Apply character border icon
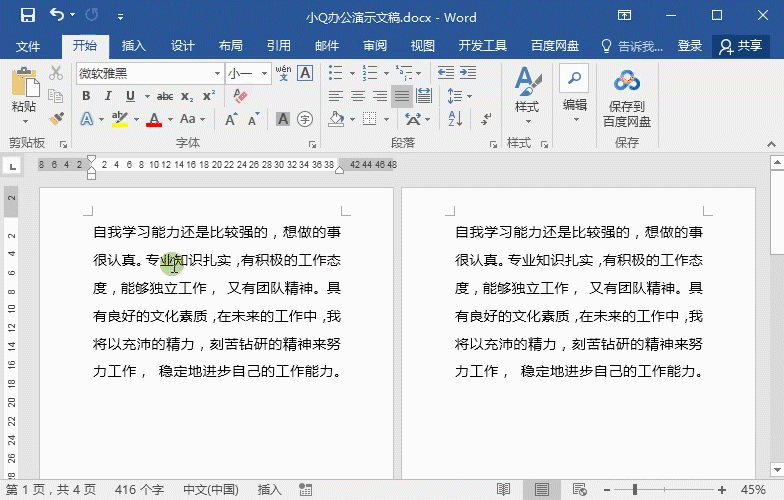 tap(305, 73)
